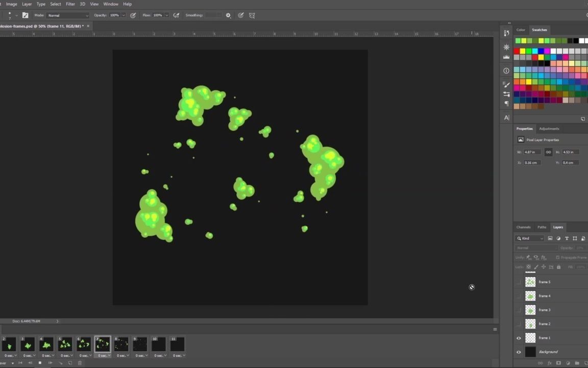Filter for type layers in the Layers panel

pos(567,238)
